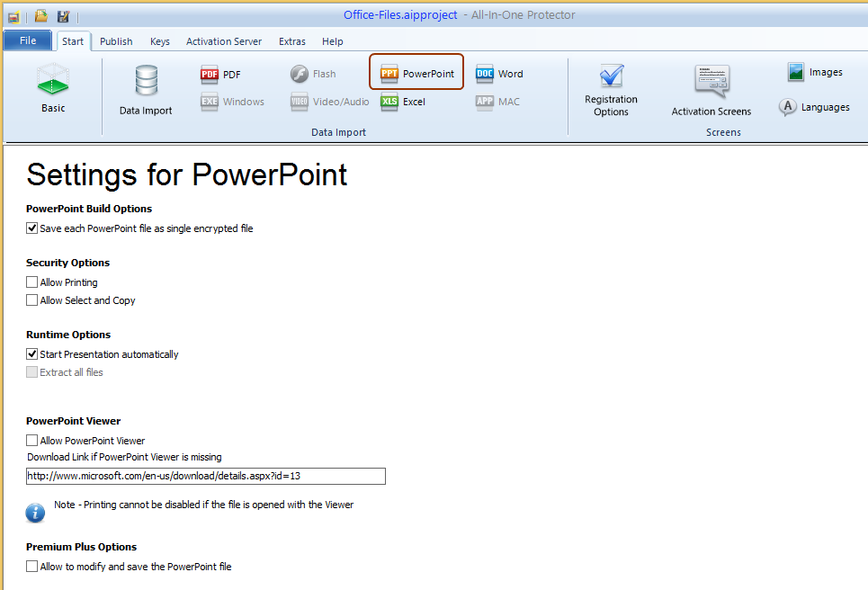Click the Premium Plus Options heading
Image resolution: width=868 pixels, height=590 pixels.
81,547
